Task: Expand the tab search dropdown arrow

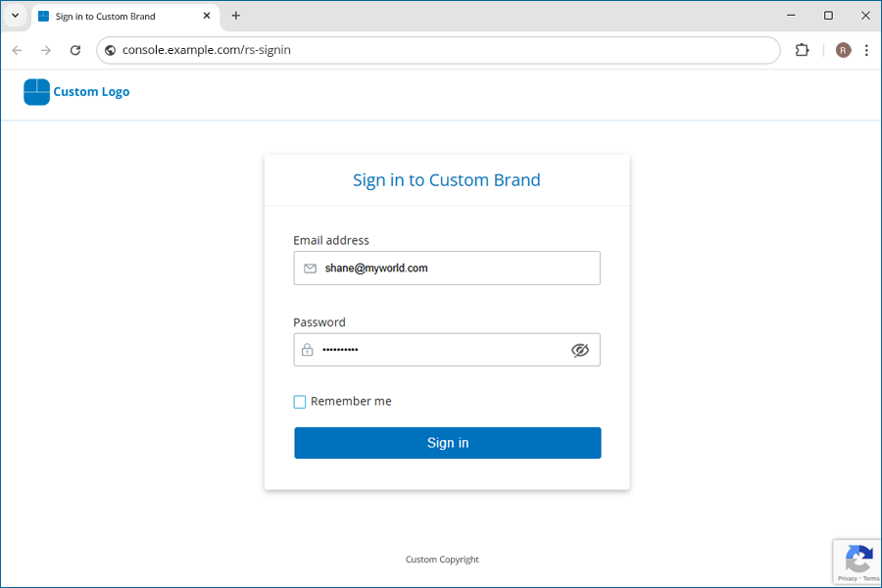Action: [x=15, y=16]
